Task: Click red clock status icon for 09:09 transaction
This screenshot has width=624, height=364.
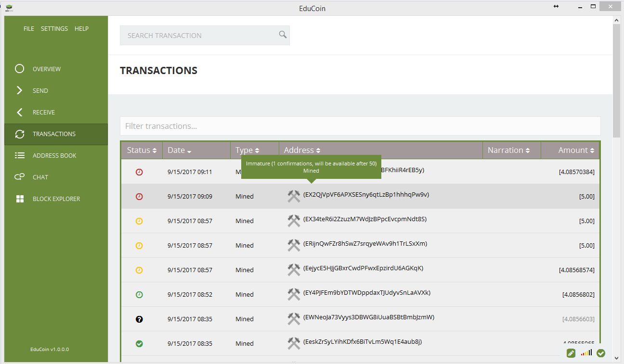Action: point(139,196)
